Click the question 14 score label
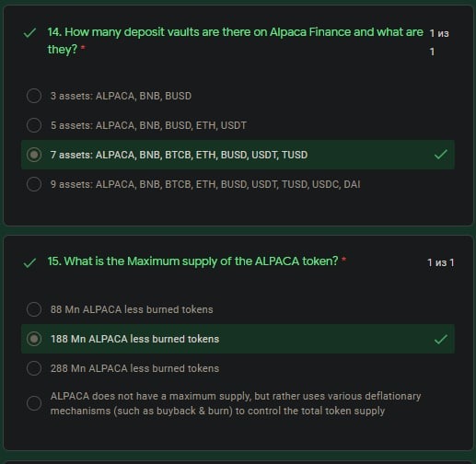The image size is (476, 464). [x=439, y=42]
